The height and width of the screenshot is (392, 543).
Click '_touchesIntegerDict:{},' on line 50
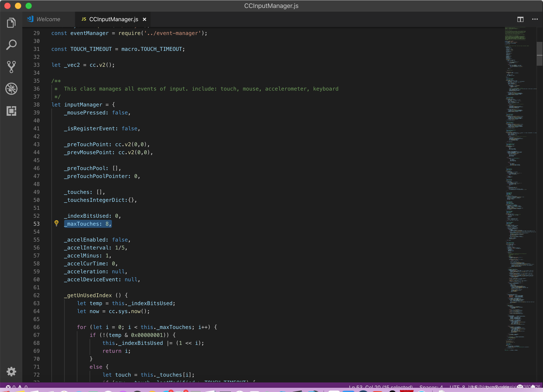click(100, 200)
